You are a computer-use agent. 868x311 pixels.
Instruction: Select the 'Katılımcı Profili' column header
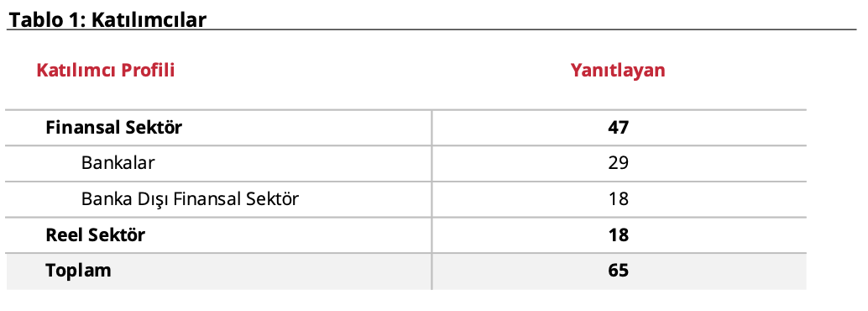click(106, 71)
